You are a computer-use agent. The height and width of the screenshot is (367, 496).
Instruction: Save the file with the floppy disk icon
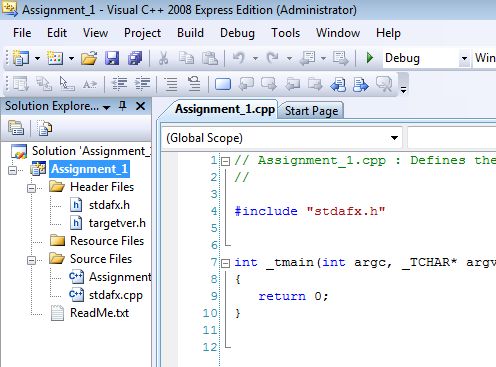pyautogui.click(x=112, y=58)
